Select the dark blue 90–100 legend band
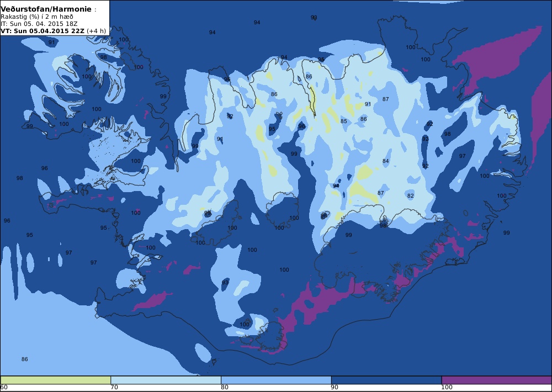Viewport: 552px width, 392px height. tap(386, 380)
